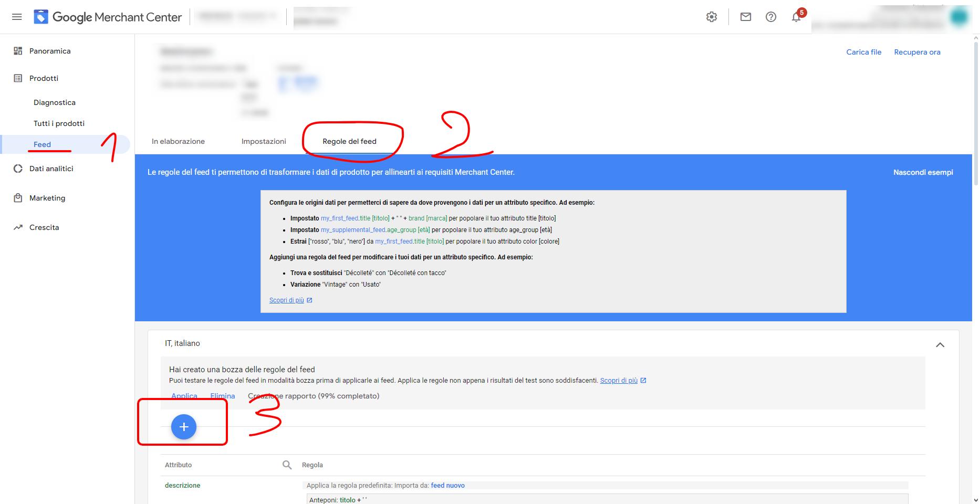Select the Regole del feed tab
Screen dimensions: 980x504
[x=349, y=141]
